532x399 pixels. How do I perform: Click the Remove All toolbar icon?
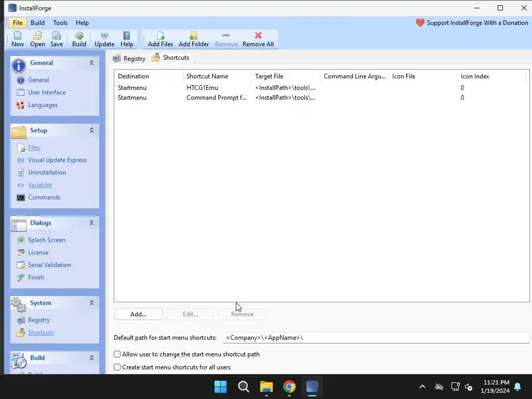(258, 39)
